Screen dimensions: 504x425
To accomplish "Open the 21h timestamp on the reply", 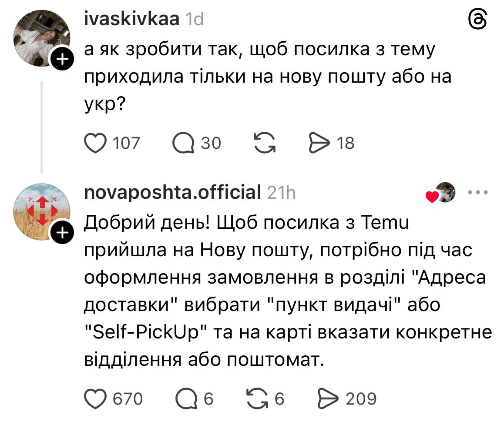I will click(x=281, y=192).
